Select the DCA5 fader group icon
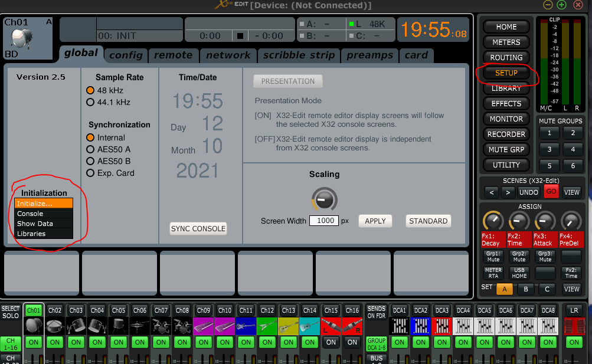 [485, 326]
